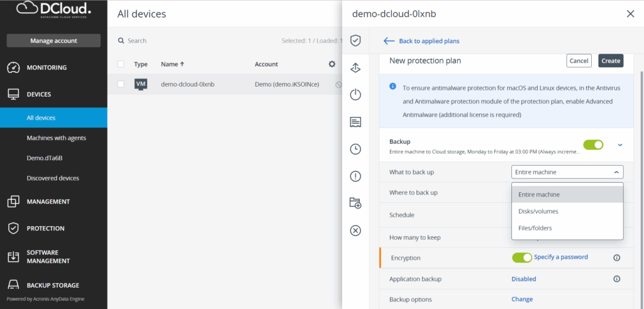This screenshot has height=309, width=644.
Task: Toggle the Backup module switch
Action: (592, 145)
